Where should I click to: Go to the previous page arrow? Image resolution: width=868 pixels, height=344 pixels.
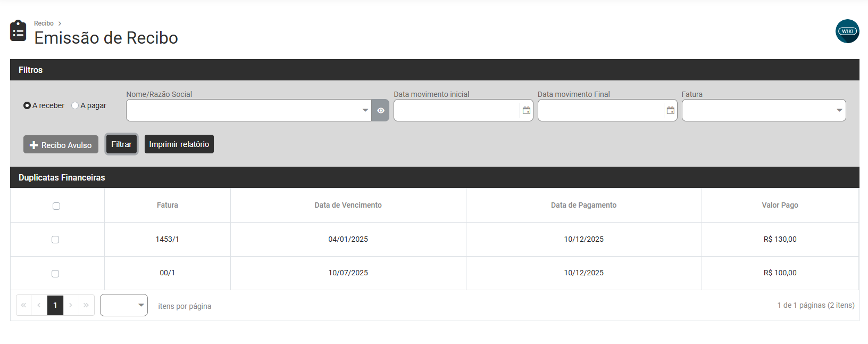click(39, 306)
